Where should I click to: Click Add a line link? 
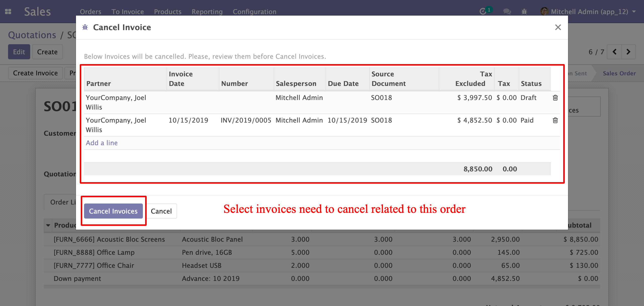[x=102, y=143]
